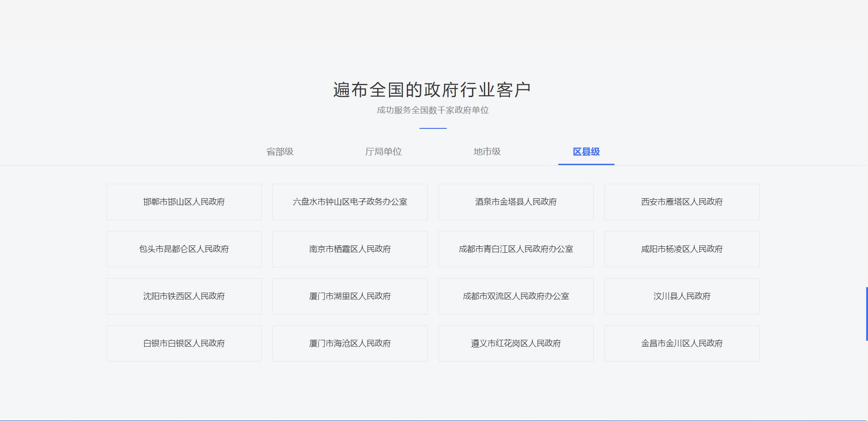Click the blue page scrollbar thumb
Screen dimensions: 868x421
pos(866,313)
